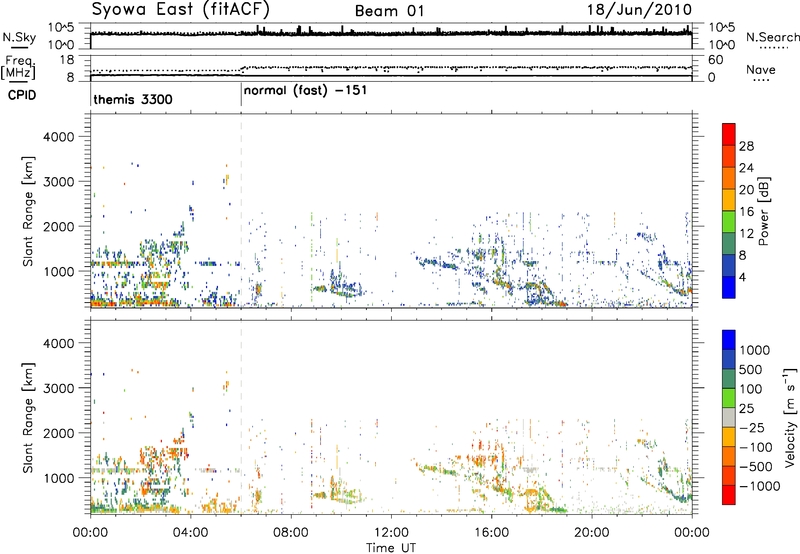Click the '04:00' time tick label

(x=190, y=533)
